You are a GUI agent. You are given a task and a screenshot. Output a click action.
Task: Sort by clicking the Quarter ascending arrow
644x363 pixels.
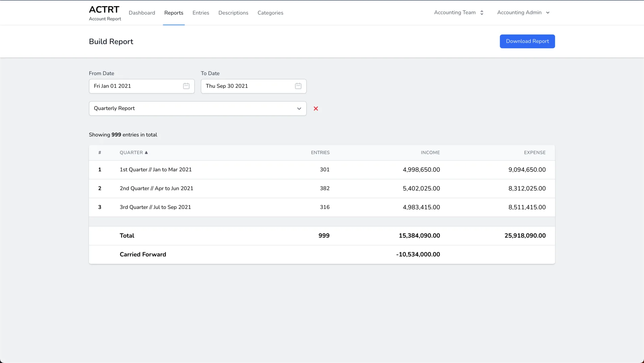point(146,152)
